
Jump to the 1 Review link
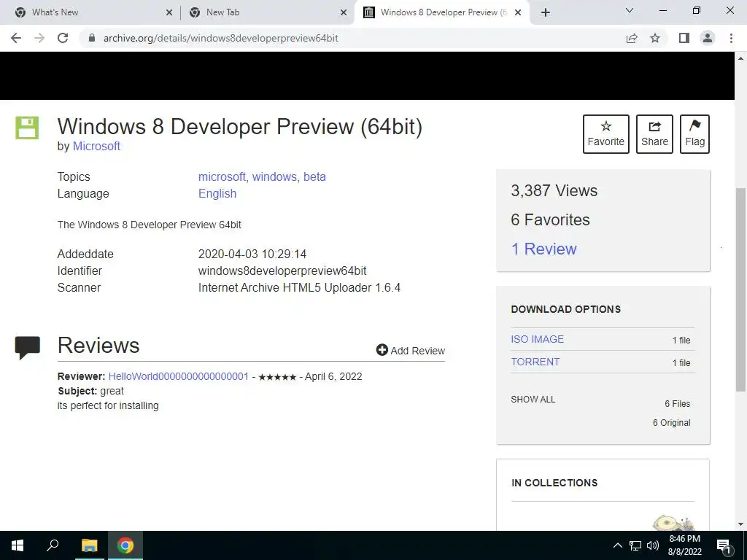543,249
